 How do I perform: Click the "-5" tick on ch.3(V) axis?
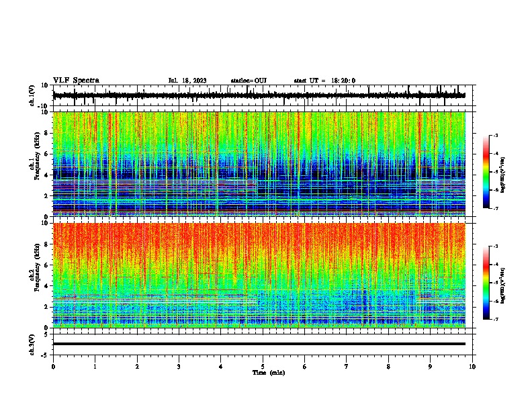tap(45, 355)
